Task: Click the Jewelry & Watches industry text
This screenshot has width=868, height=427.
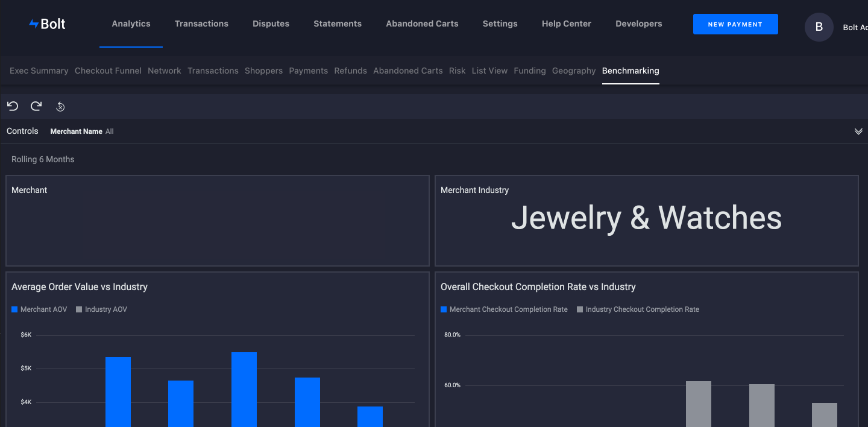Action: [646, 218]
